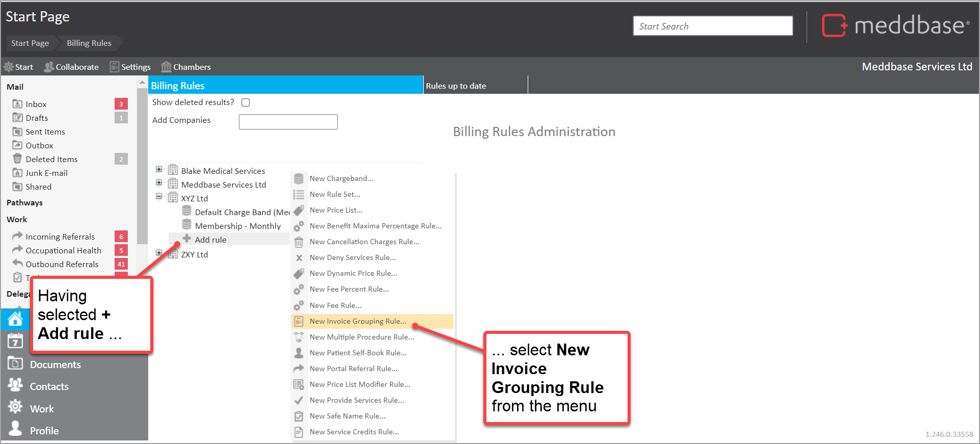Open Outbound Referrals work list
The height and width of the screenshot is (444, 980).
pyautogui.click(x=62, y=264)
